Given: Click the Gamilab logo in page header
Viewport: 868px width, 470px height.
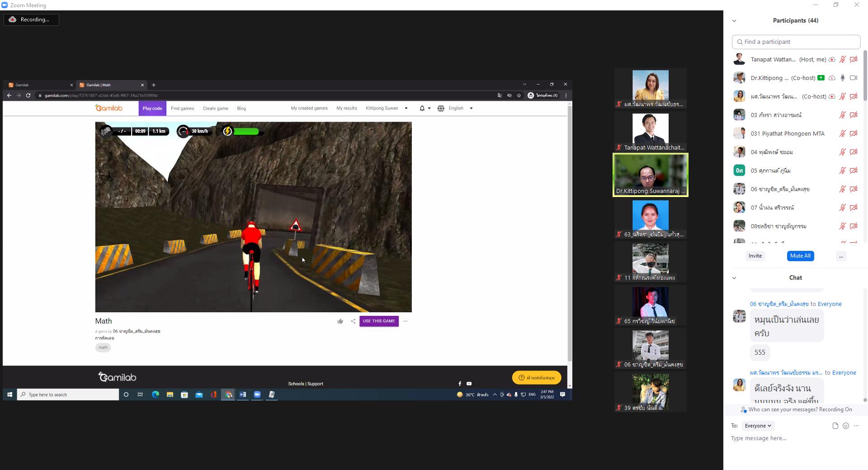Looking at the screenshot, I should pos(109,108).
